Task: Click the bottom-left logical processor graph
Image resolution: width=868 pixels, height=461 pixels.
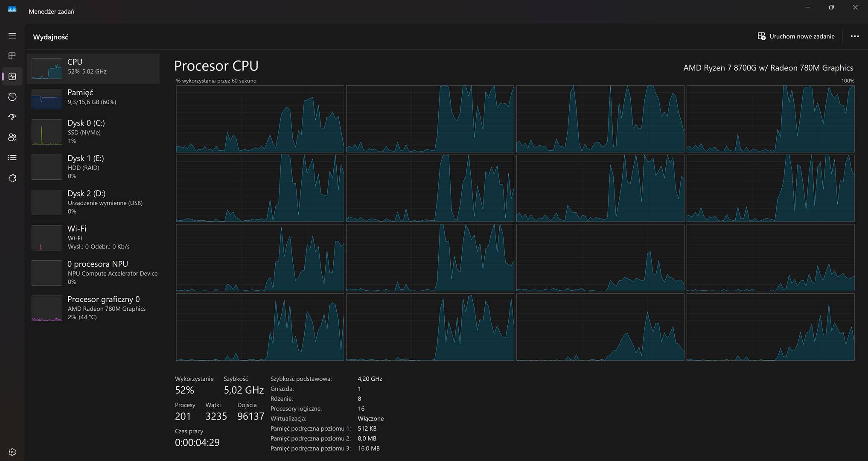Action: [260, 327]
